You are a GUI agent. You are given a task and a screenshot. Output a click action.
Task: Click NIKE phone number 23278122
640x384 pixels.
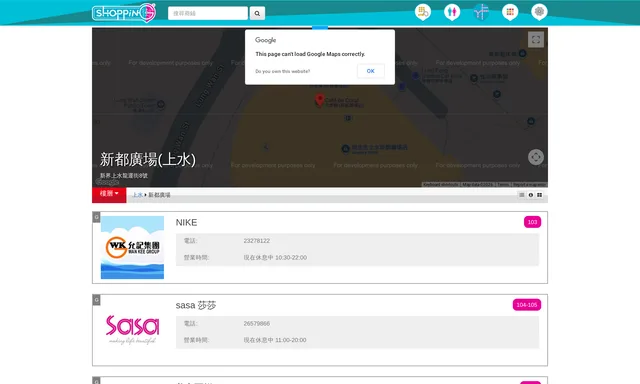click(x=257, y=241)
